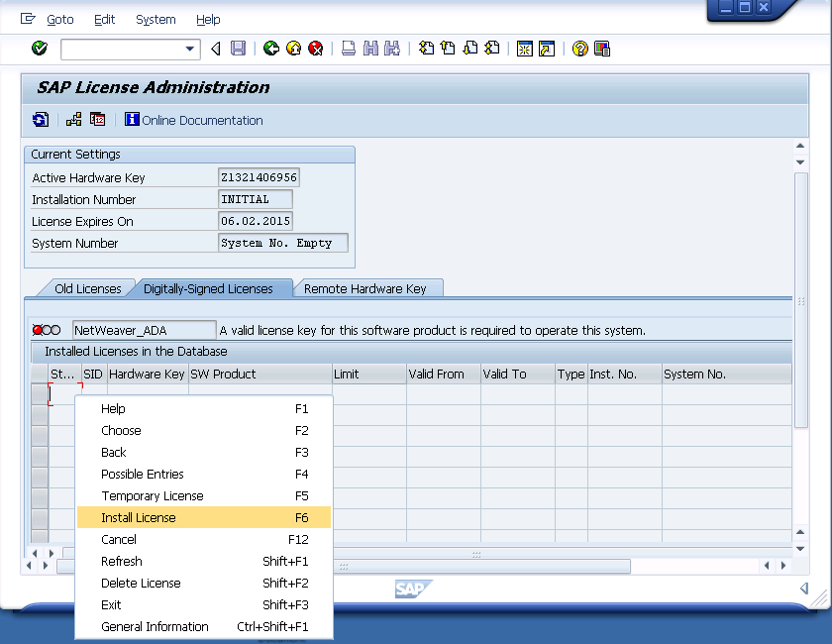Viewport: 832px width, 644px height.
Task: Click the red calendar icon in application toolbar
Action: point(98,120)
